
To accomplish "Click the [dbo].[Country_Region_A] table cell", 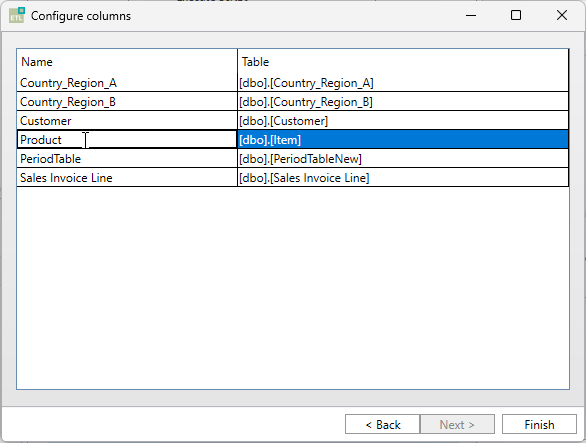I will (x=403, y=83).
